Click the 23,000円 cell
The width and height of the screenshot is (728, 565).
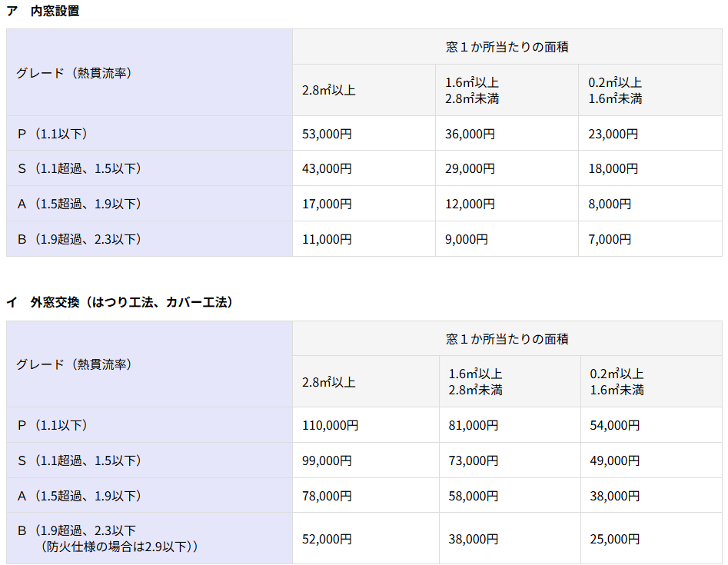tap(613, 134)
